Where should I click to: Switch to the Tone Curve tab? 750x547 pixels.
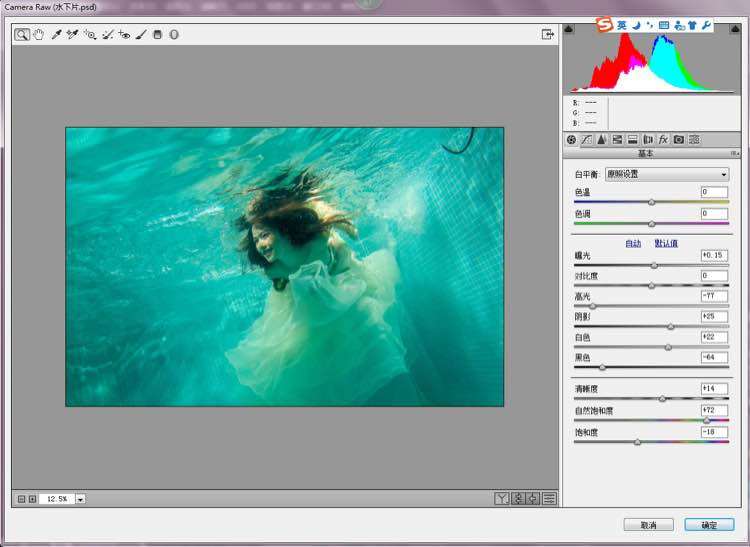pos(587,139)
